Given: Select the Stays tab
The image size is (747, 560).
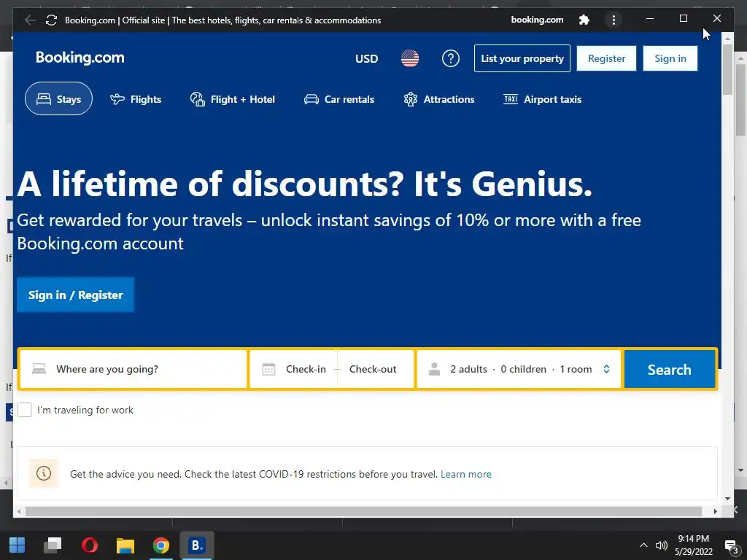Looking at the screenshot, I should click(x=58, y=99).
